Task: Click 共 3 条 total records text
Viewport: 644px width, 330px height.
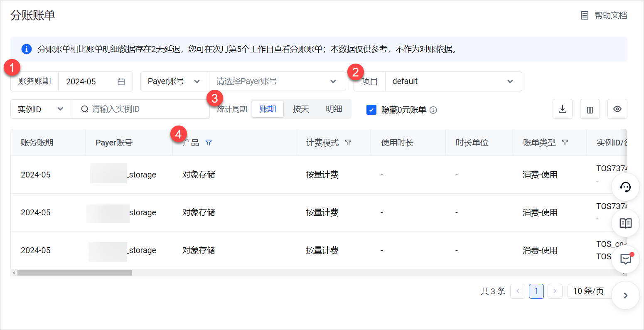Action: click(493, 291)
